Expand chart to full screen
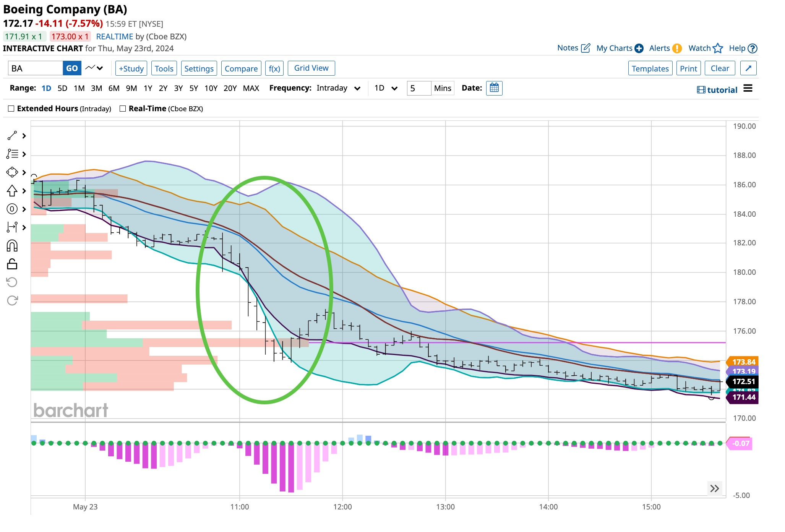 coord(748,68)
